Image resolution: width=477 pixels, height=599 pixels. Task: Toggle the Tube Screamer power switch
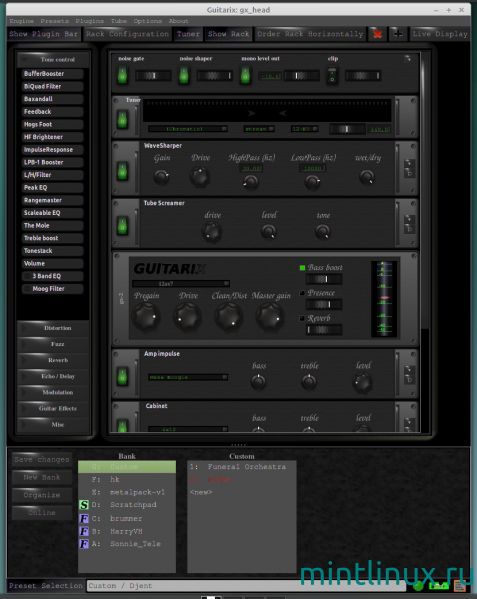pyautogui.click(x=122, y=225)
